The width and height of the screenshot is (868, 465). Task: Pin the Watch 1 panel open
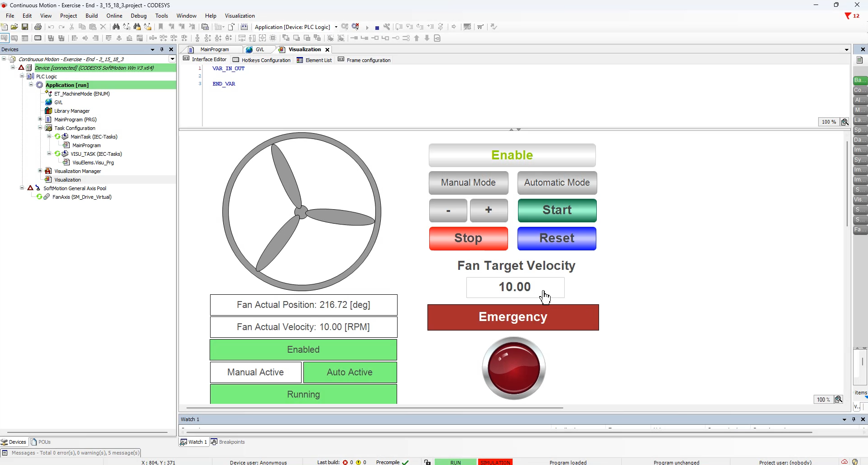point(854,419)
